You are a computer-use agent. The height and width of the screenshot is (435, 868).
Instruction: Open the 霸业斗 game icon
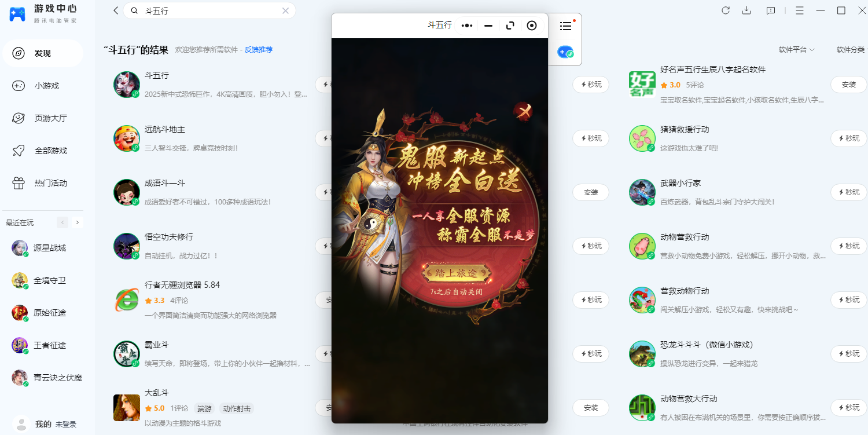[127, 354]
